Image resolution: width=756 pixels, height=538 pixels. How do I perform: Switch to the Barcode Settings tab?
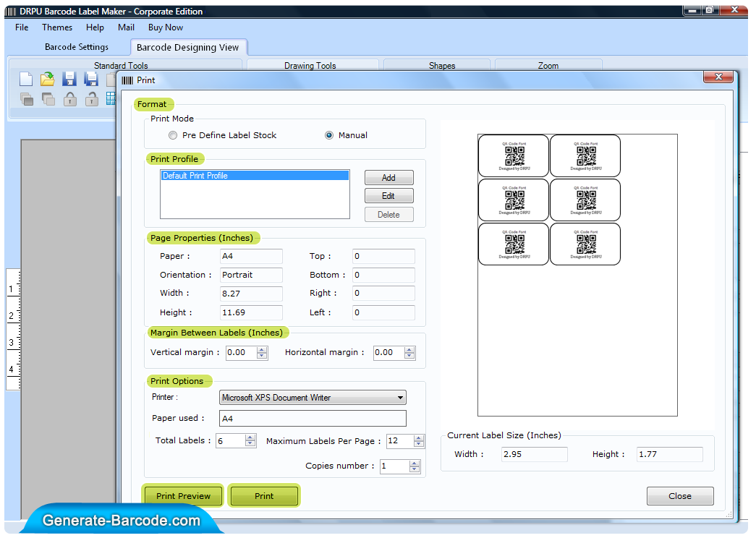coord(77,47)
